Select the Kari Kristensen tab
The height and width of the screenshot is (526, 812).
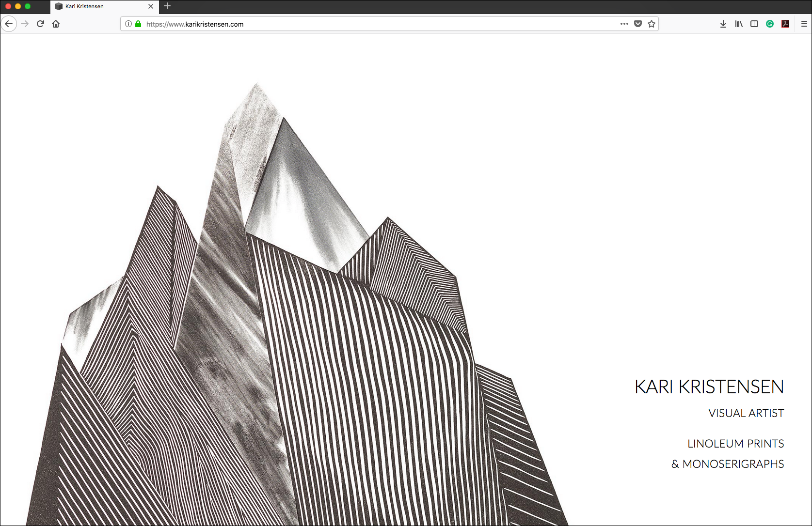click(97, 6)
